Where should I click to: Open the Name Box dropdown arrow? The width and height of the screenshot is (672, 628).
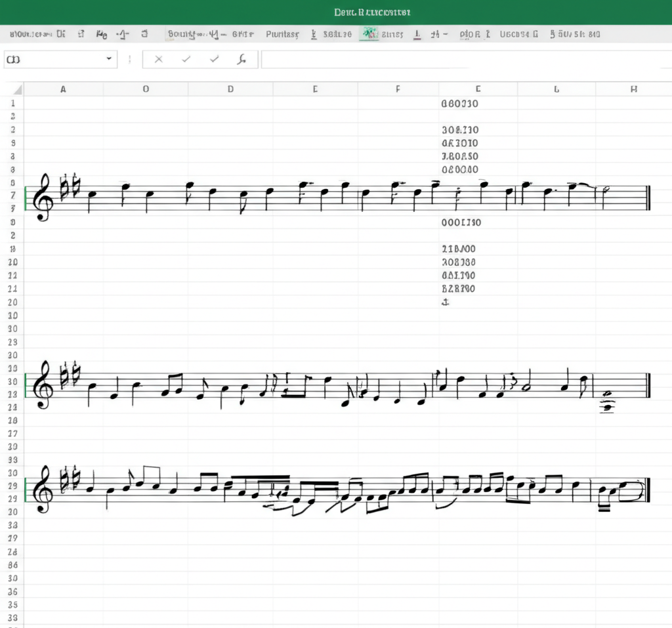click(109, 59)
